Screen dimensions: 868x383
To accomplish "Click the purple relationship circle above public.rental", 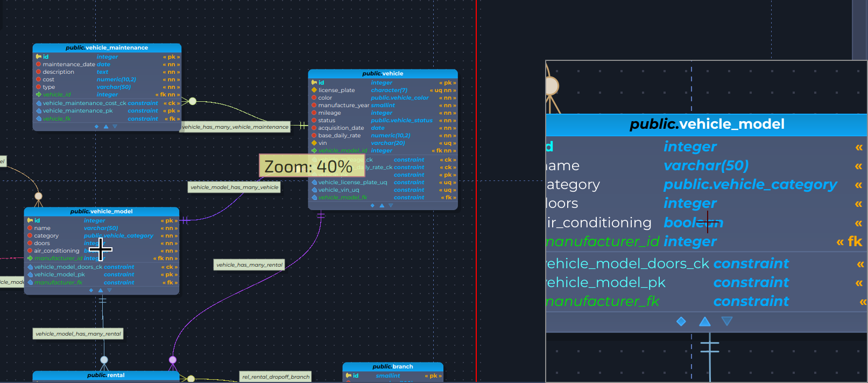I will pos(173,360).
